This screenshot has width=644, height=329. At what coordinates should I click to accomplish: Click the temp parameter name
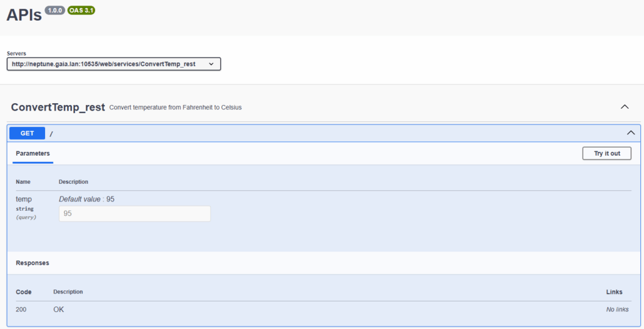tap(24, 199)
